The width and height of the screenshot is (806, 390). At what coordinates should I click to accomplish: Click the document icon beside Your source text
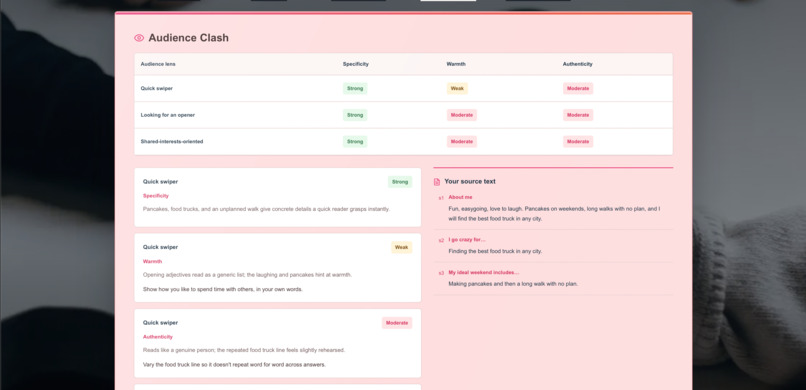[x=437, y=182]
